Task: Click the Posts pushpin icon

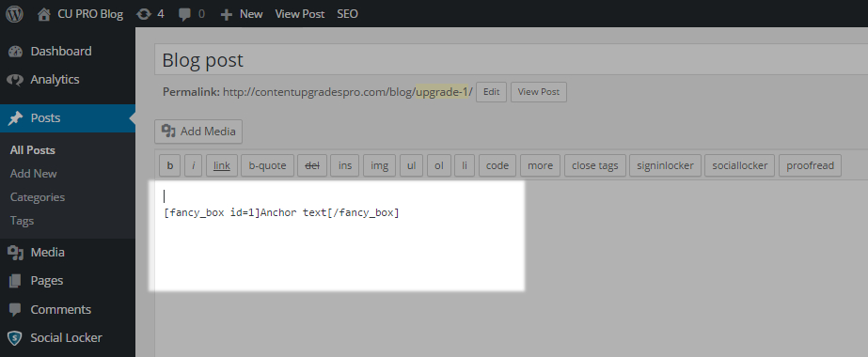Action: (x=15, y=118)
